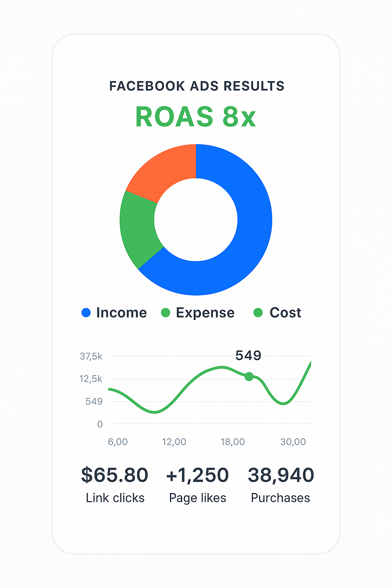Screen dimensions: 392x588
Task: Click the blue Income legend dot
Action: (x=86, y=313)
